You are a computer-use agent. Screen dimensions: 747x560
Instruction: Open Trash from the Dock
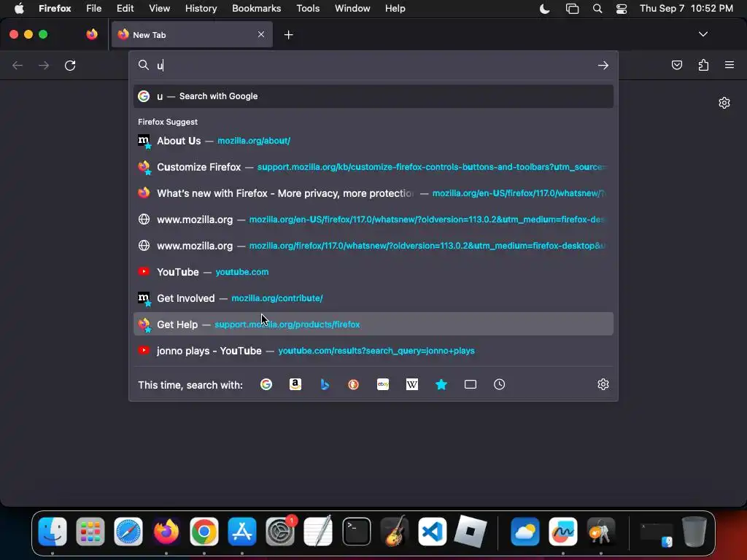(694, 531)
